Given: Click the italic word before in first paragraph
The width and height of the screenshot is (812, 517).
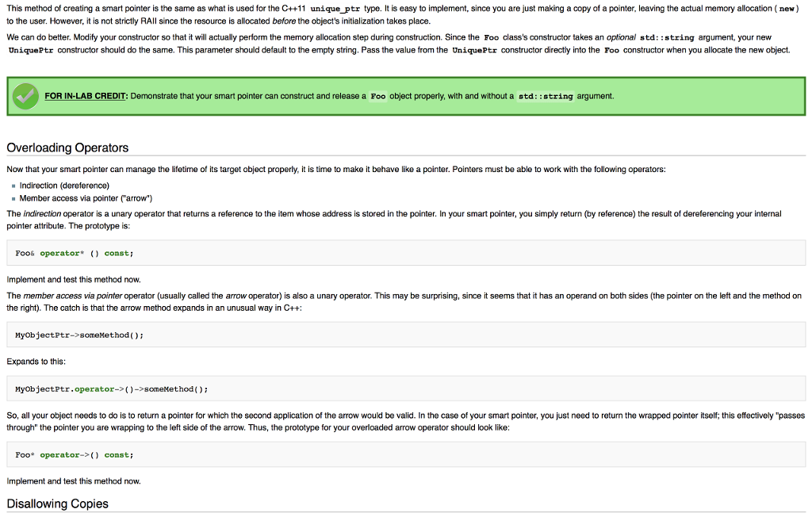Looking at the screenshot, I should click(285, 21).
